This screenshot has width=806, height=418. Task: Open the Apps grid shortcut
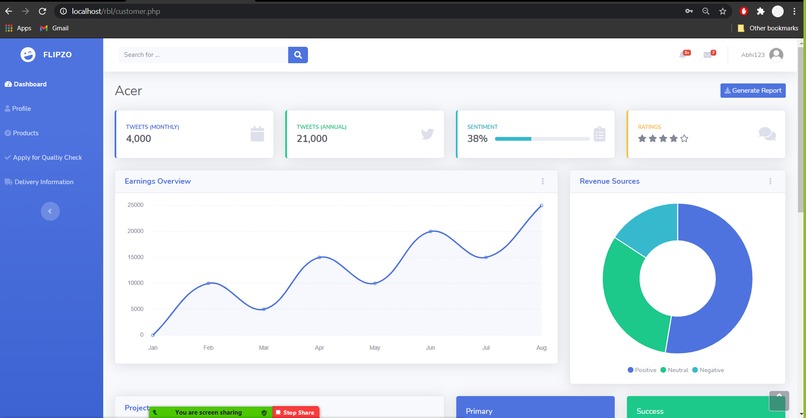(18, 28)
